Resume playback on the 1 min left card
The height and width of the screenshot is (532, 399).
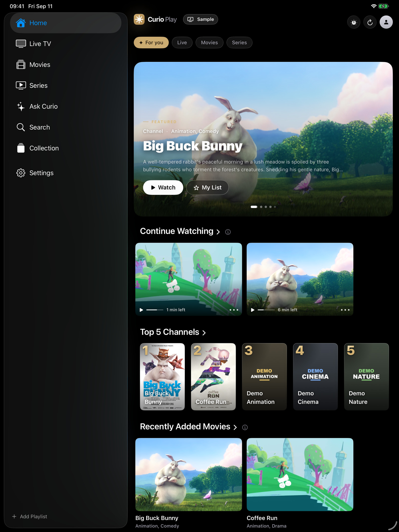(x=141, y=310)
